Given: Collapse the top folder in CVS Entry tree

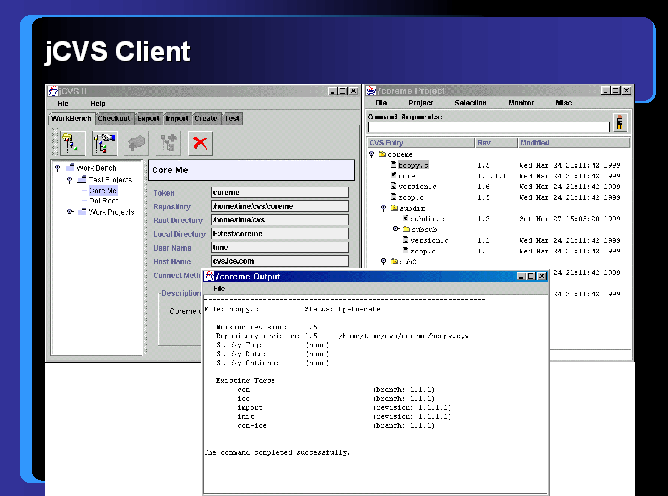Looking at the screenshot, I should pyautogui.click(x=371, y=155).
